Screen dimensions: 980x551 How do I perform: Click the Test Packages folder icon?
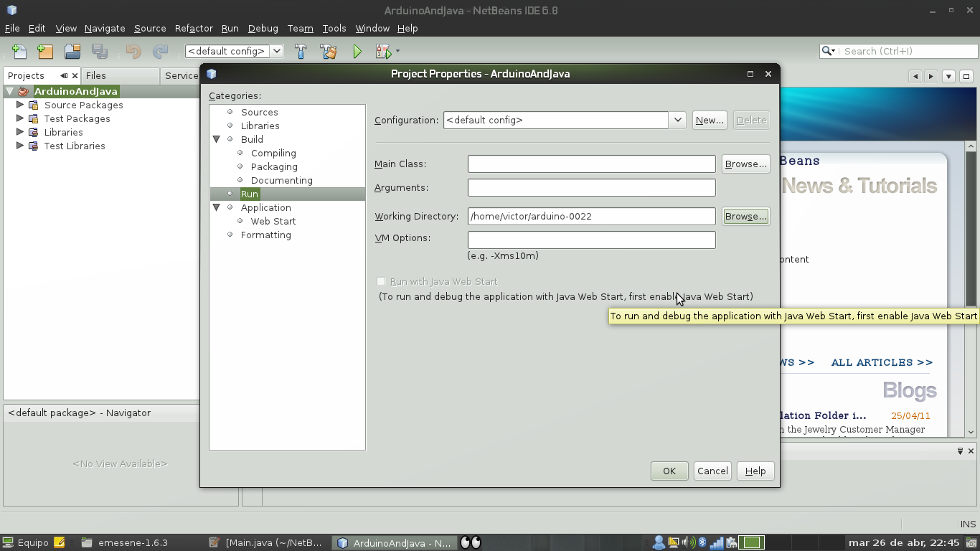pos(33,118)
